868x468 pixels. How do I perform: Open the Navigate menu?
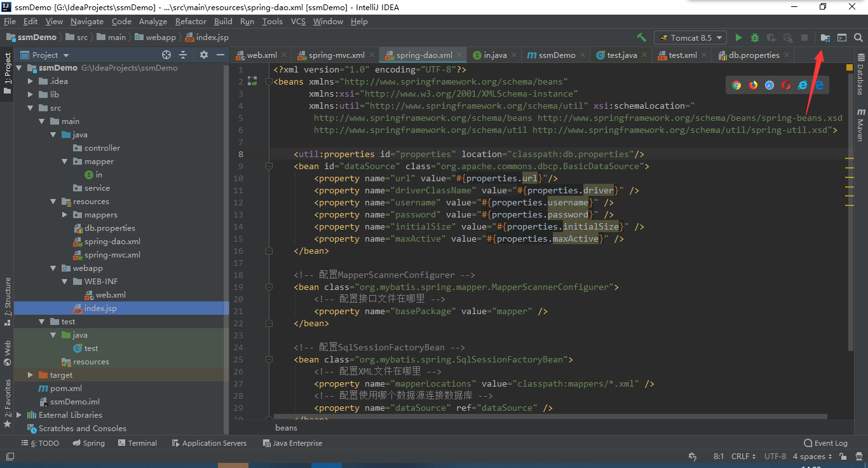tap(87, 22)
